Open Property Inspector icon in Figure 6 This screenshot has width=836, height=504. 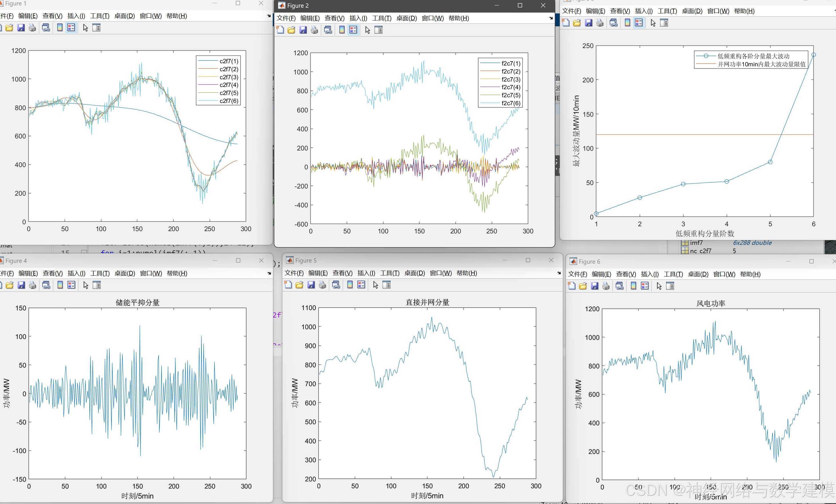[x=670, y=286]
